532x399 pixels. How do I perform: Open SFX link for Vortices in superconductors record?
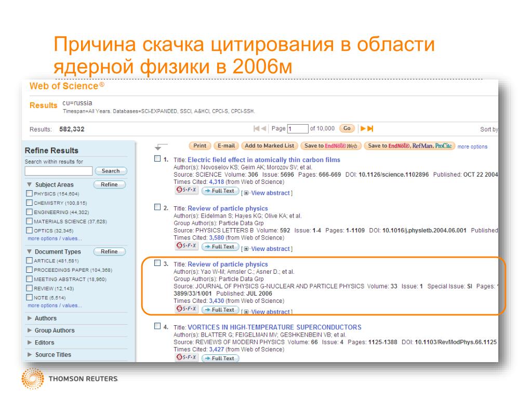pyautogui.click(x=187, y=357)
